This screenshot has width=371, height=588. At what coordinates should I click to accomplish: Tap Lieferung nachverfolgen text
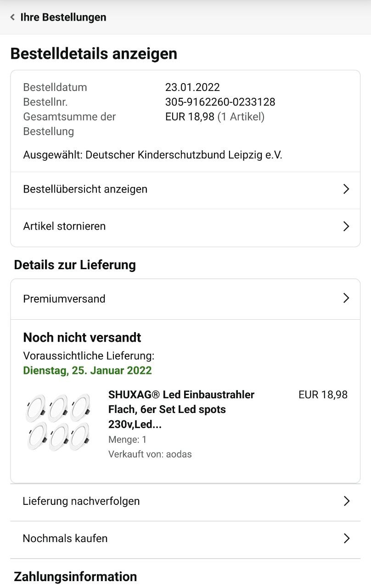pos(81,501)
